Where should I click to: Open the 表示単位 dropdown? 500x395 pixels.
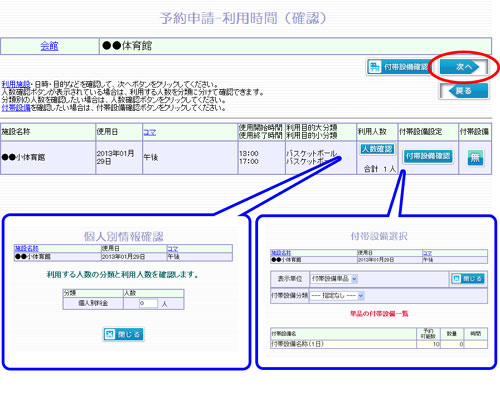click(x=334, y=279)
